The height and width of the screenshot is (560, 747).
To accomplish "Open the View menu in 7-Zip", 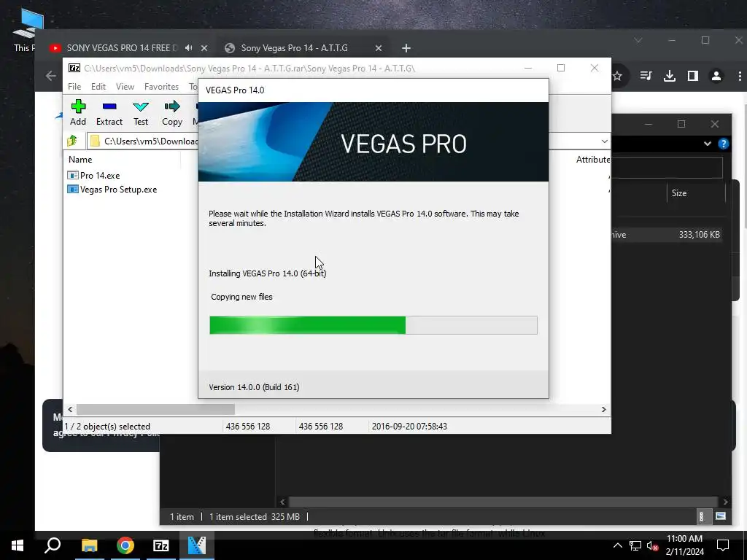I will (x=125, y=87).
